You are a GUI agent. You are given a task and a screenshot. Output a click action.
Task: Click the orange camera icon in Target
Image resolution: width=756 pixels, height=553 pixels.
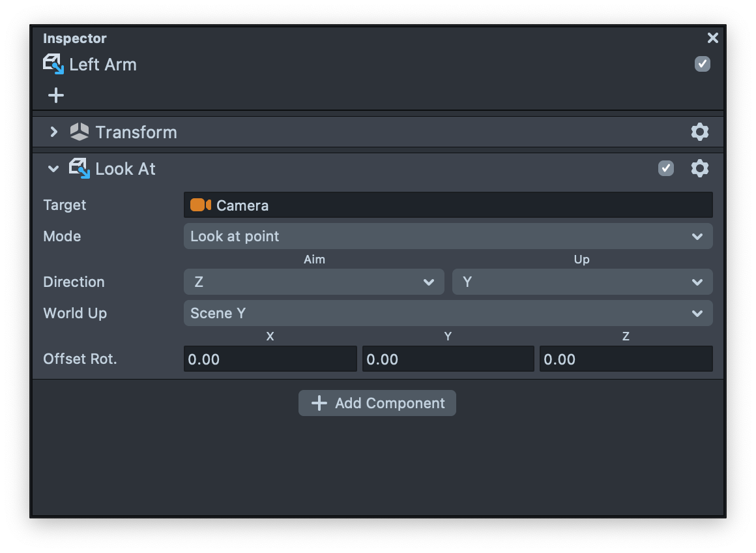pos(200,205)
